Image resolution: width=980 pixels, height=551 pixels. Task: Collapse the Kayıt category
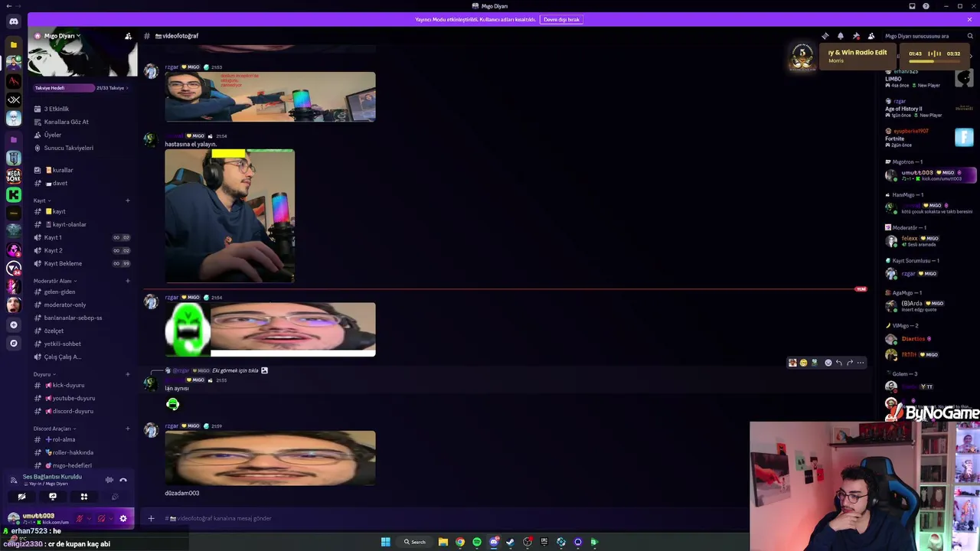[x=42, y=201]
